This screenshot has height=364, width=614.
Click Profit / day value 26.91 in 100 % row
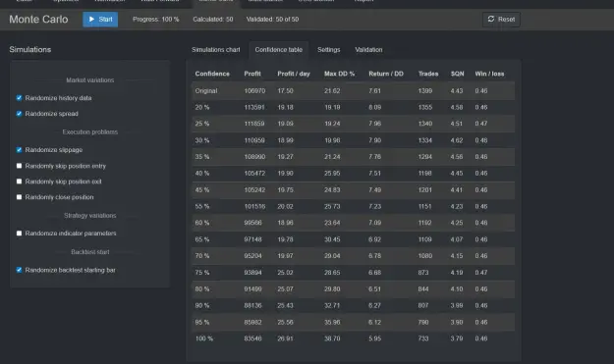285,338
